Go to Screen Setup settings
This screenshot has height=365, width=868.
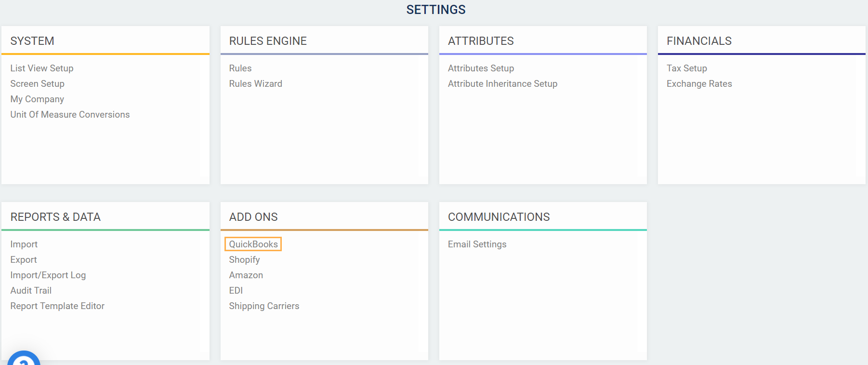tap(37, 84)
